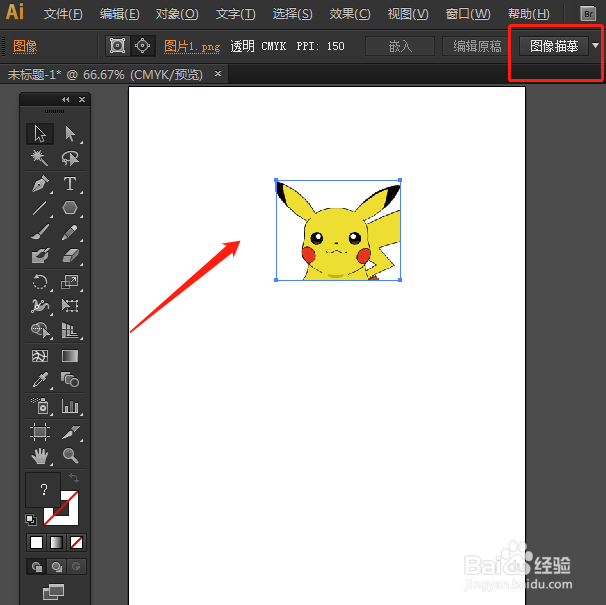
Task: Click the Stroke swatch with red slash
Action: tap(70, 516)
